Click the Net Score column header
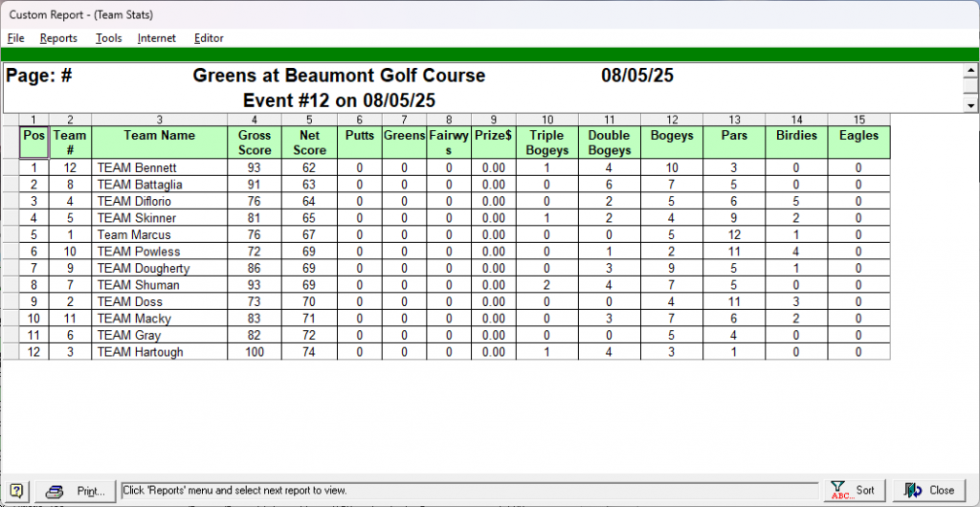This screenshot has height=507, width=980. coord(309,142)
